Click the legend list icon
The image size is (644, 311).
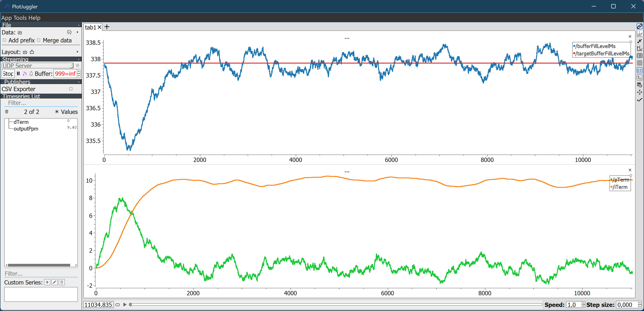[x=639, y=56]
